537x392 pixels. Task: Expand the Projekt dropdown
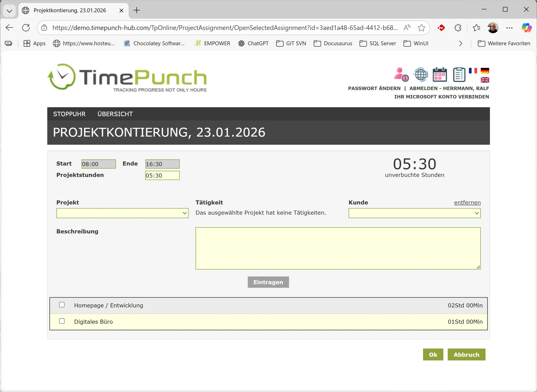[122, 213]
